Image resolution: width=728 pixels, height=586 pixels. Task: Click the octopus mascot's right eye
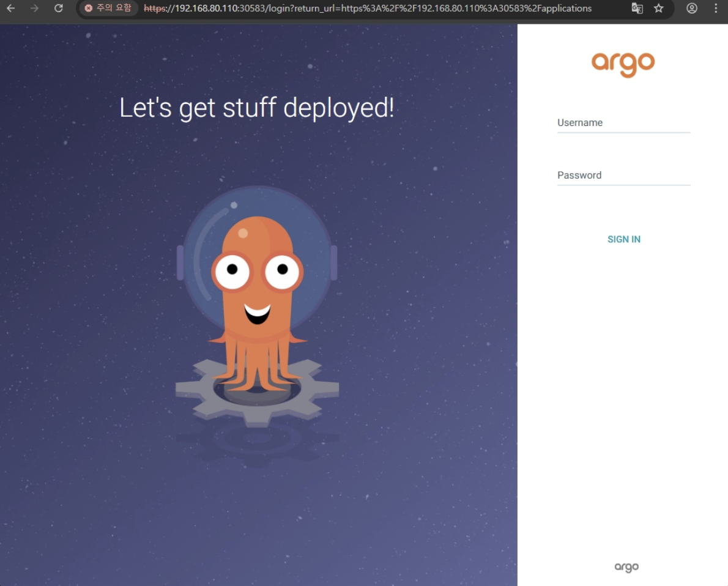click(x=282, y=271)
